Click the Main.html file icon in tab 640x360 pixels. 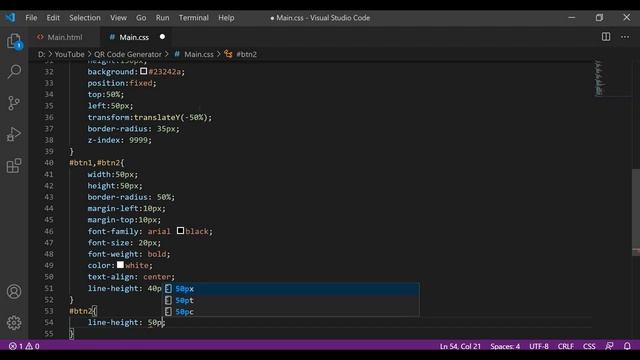click(40, 37)
